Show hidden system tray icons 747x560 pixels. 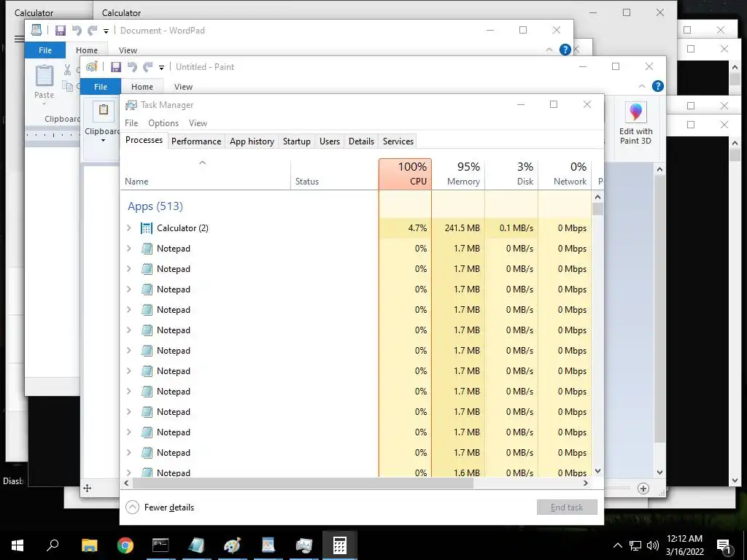[617, 545]
